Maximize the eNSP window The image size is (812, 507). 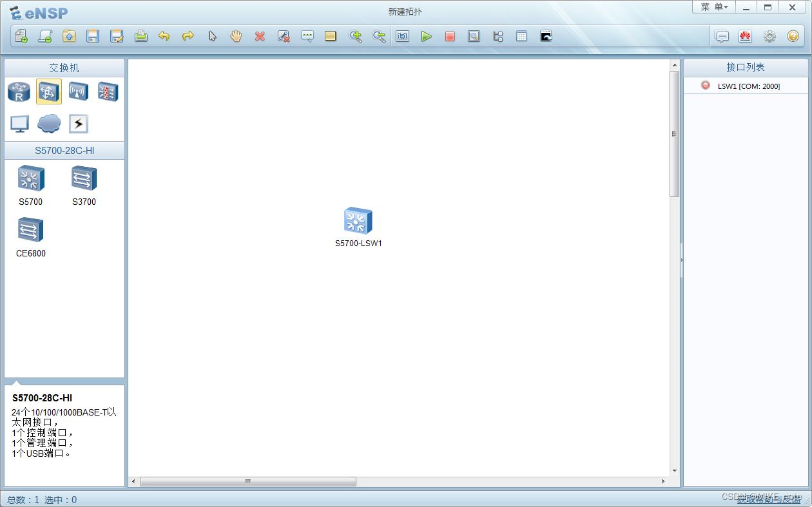coord(768,7)
